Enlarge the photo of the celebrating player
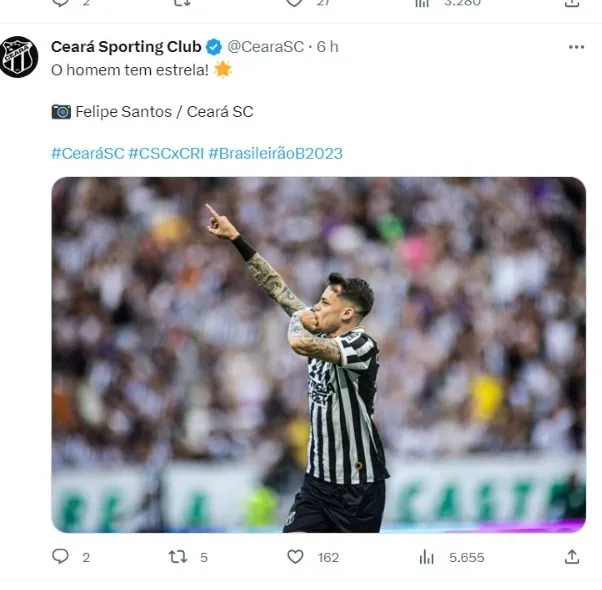 (x=318, y=355)
